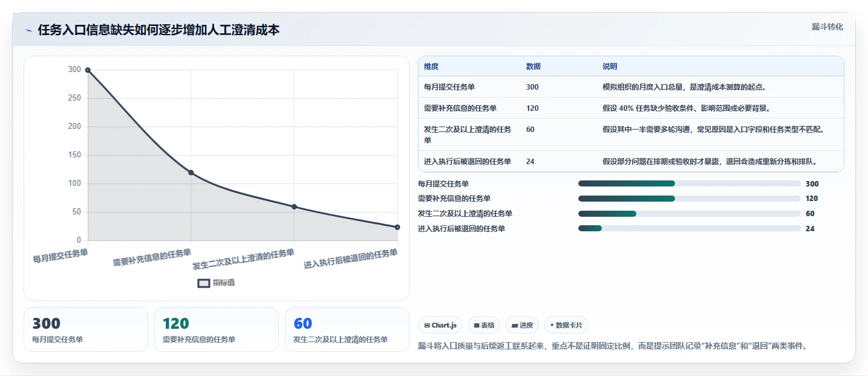This screenshot has height=376, width=868.
Task: Click the 发生二次及以上澄清的任务单 progress row label
Action: click(465, 213)
